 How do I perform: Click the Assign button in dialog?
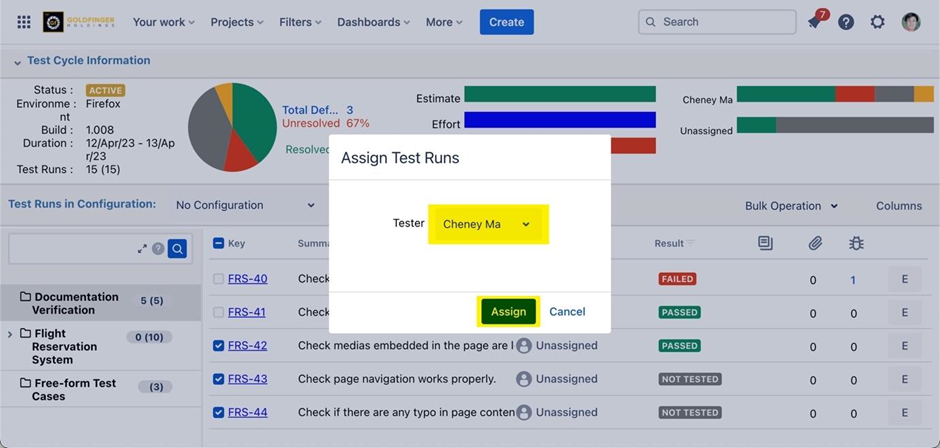click(508, 312)
